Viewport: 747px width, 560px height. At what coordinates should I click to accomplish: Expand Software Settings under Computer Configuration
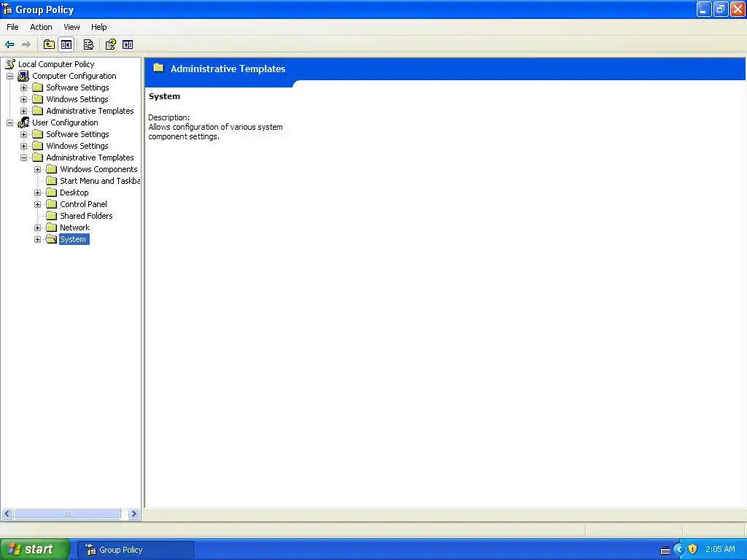coord(23,87)
